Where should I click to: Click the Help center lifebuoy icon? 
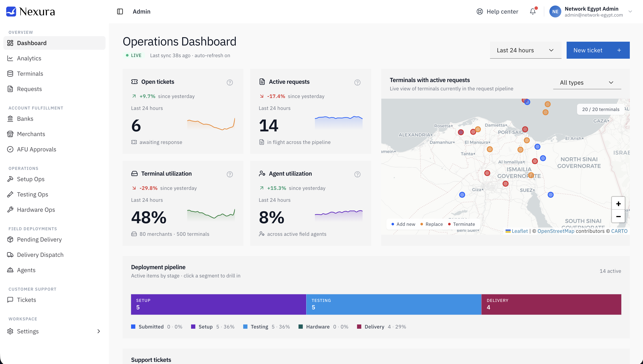(x=480, y=11)
